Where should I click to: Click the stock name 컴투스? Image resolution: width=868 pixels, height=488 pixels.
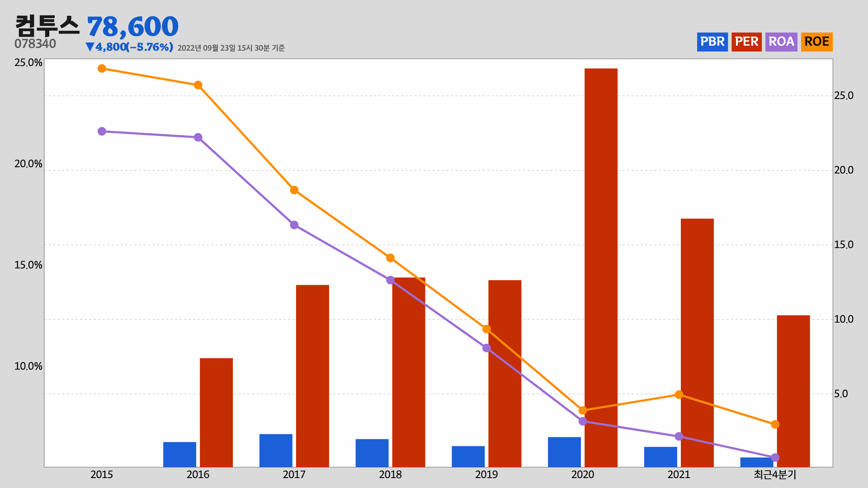47,26
